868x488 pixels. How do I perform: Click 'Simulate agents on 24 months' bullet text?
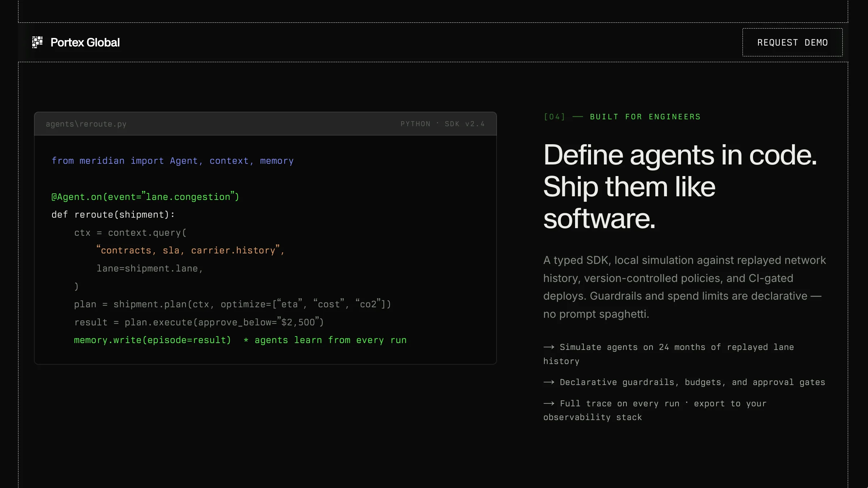click(669, 354)
